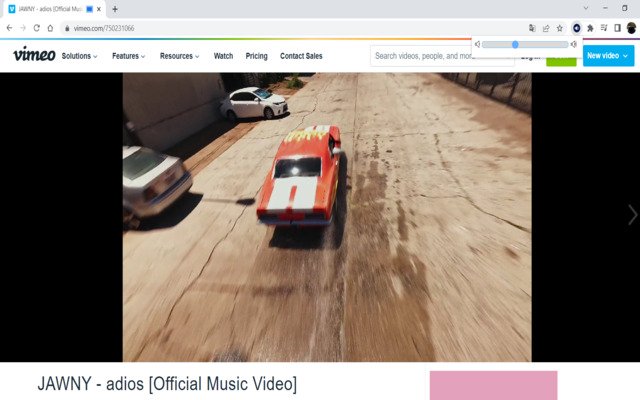The height and width of the screenshot is (400, 640).
Task: Open a new browser tab
Action: [115, 9]
